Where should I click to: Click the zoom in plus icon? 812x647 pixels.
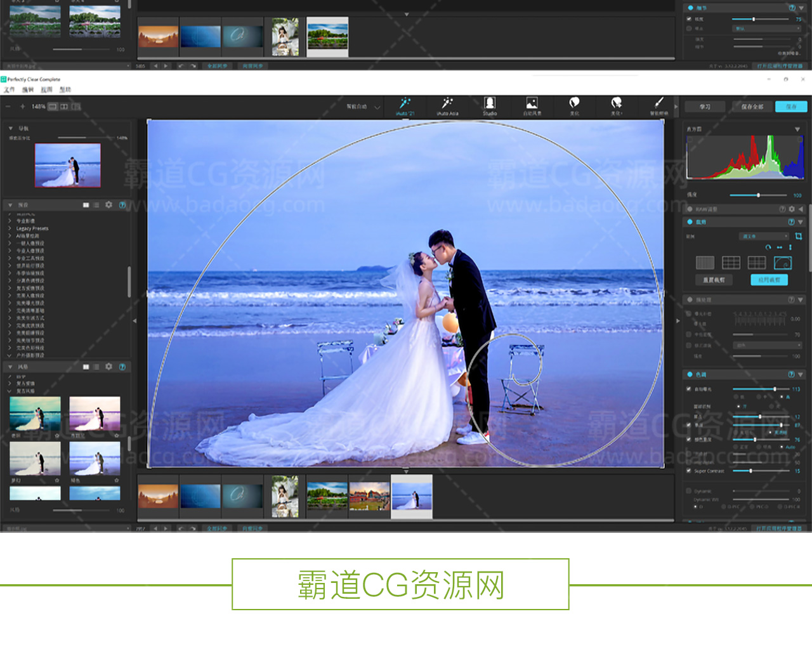23,107
